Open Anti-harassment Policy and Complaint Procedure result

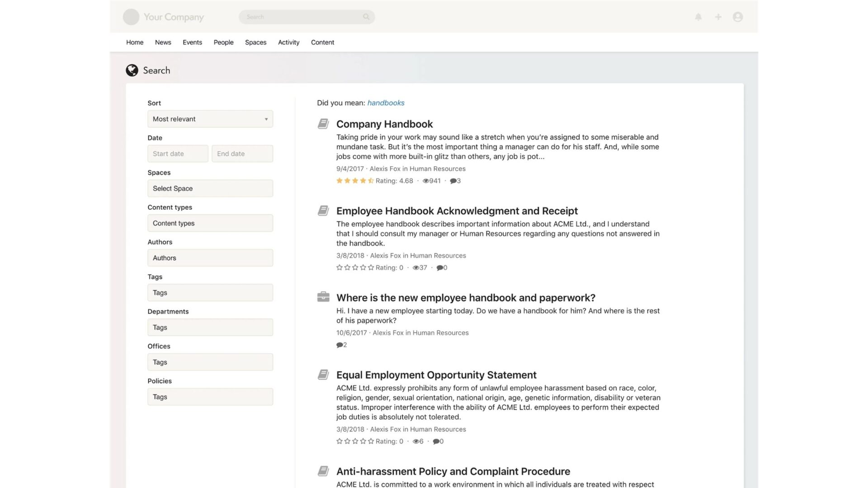pos(453,471)
